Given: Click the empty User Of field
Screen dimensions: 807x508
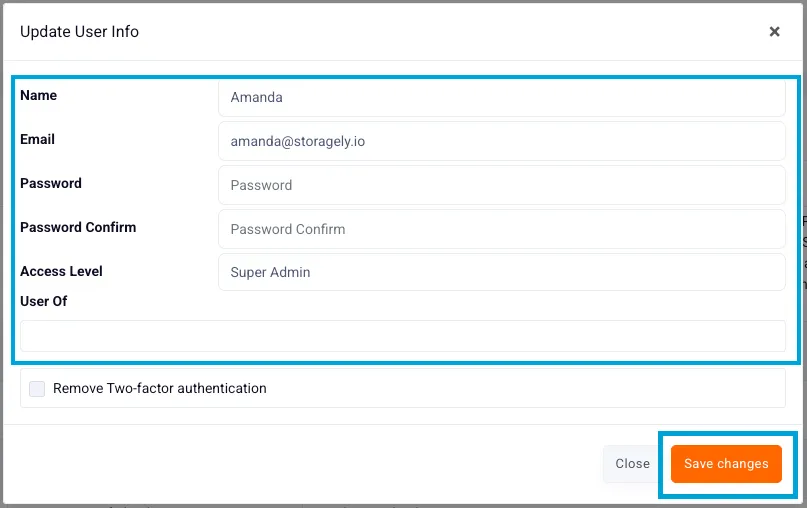Looking at the screenshot, I should pos(402,336).
